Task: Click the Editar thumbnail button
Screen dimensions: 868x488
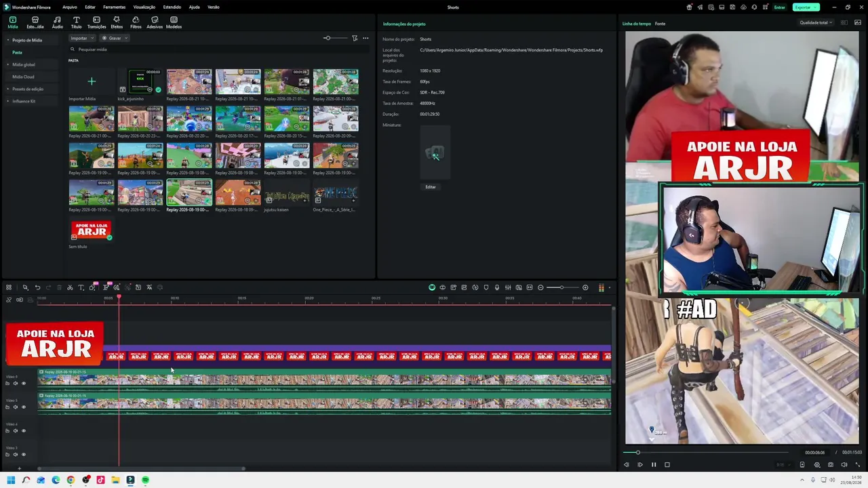Action: point(431,187)
